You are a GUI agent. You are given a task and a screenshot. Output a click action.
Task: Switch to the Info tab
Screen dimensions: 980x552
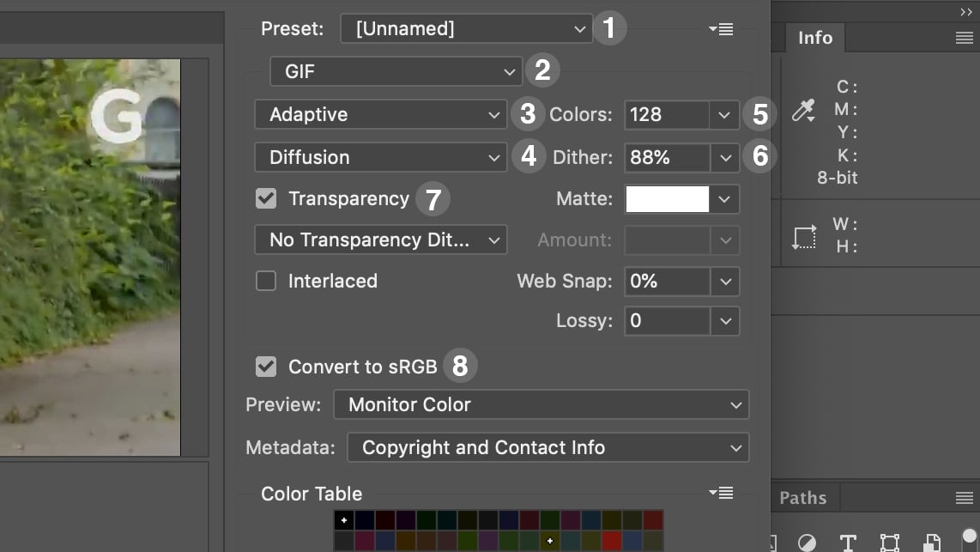814,38
